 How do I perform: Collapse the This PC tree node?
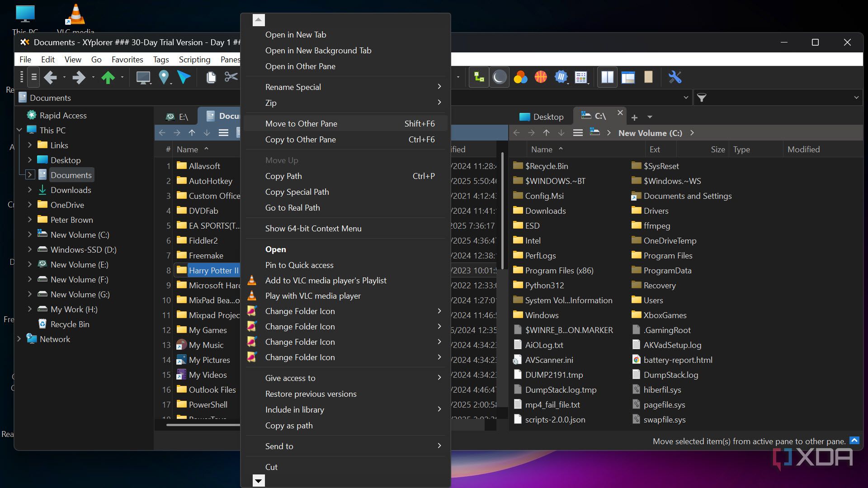pos(19,130)
